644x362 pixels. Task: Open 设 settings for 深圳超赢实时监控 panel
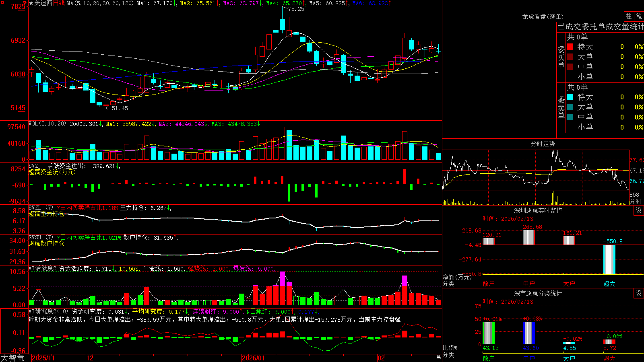639,210
